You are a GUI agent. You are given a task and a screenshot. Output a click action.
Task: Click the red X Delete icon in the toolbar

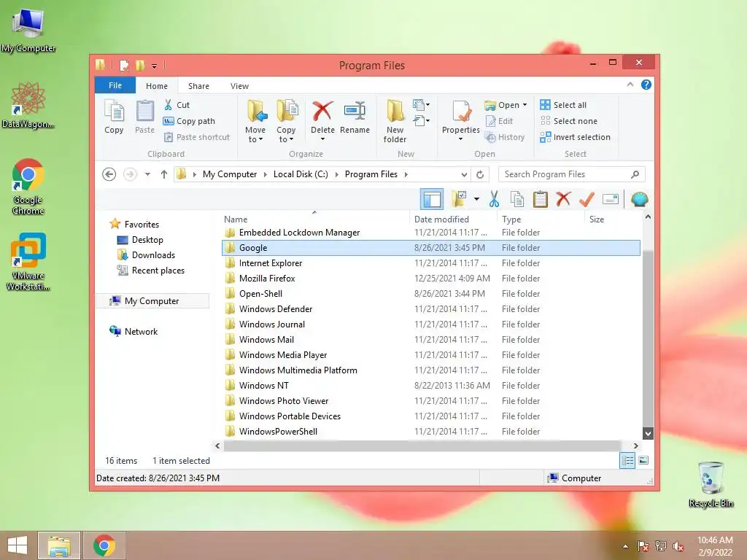point(563,198)
